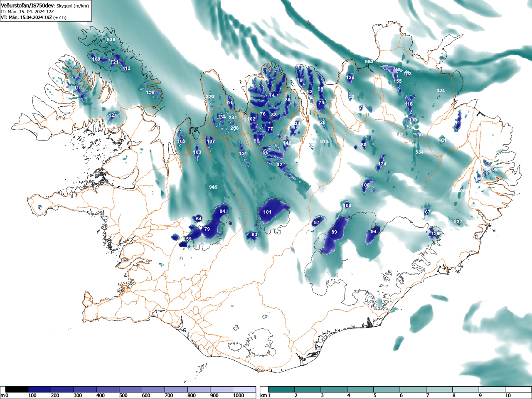Click the visibility value '151'
Image resolution: width=532 pixels, height=399 pixels.
(x=243, y=154)
